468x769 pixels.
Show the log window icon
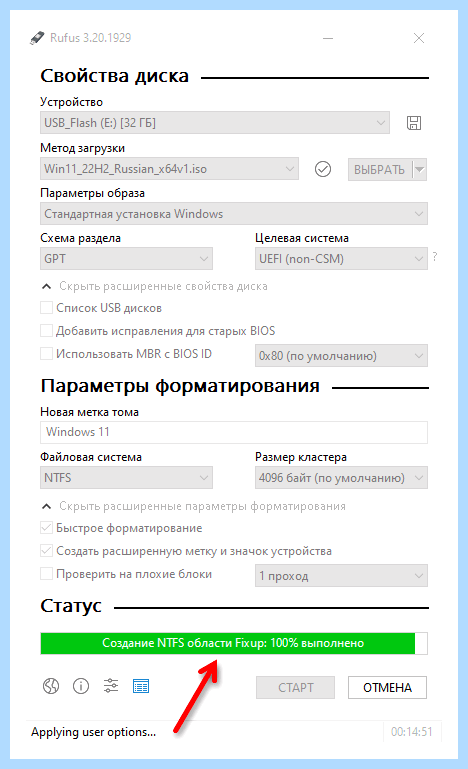coord(141,686)
